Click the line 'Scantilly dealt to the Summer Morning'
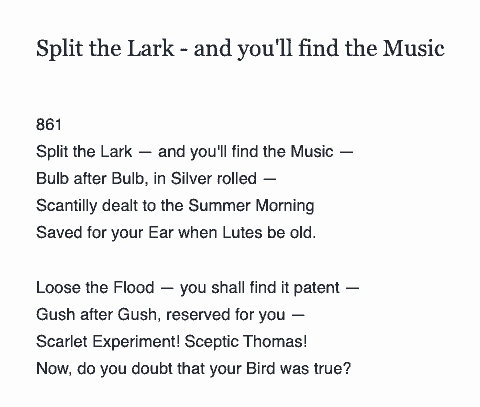 pyautogui.click(x=175, y=206)
